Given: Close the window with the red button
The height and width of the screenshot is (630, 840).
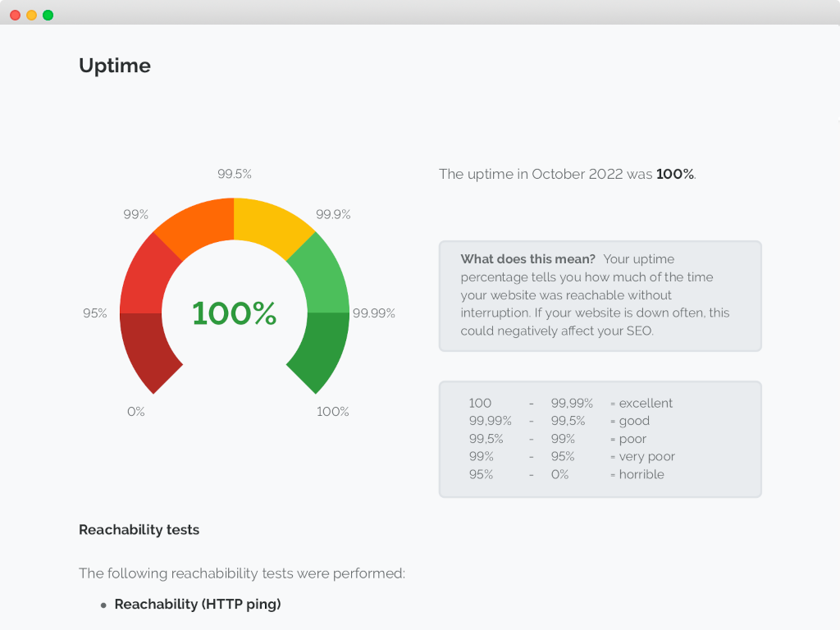Looking at the screenshot, I should pyautogui.click(x=16, y=15).
